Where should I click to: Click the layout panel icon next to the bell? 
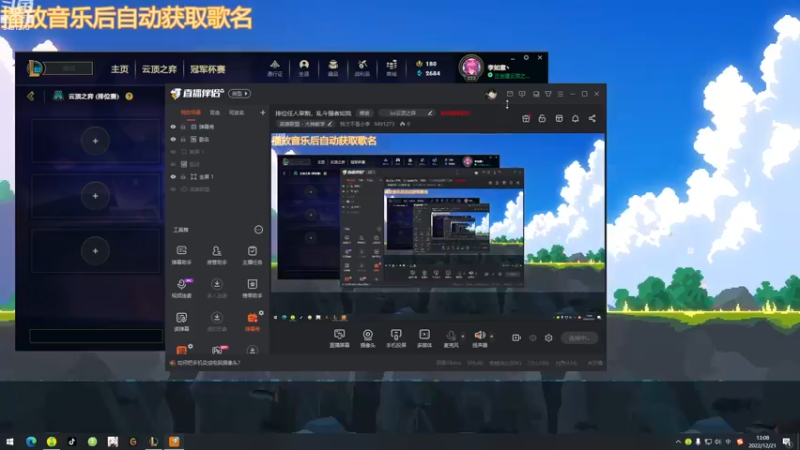click(559, 118)
